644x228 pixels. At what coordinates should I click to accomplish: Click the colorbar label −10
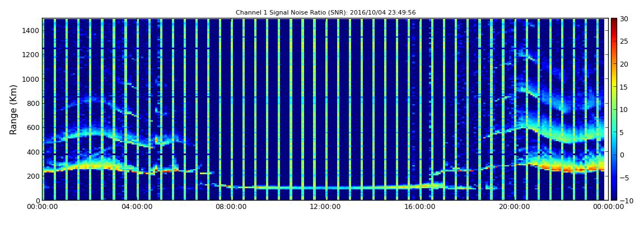click(626, 201)
